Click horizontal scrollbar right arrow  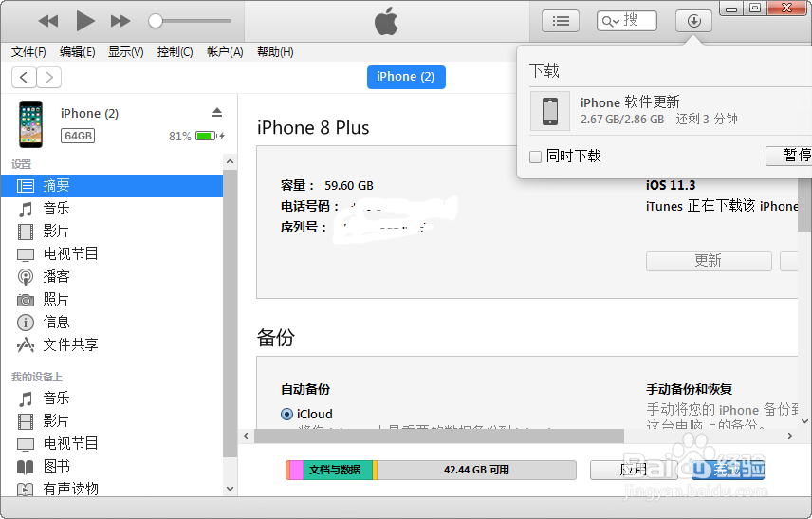[790, 436]
